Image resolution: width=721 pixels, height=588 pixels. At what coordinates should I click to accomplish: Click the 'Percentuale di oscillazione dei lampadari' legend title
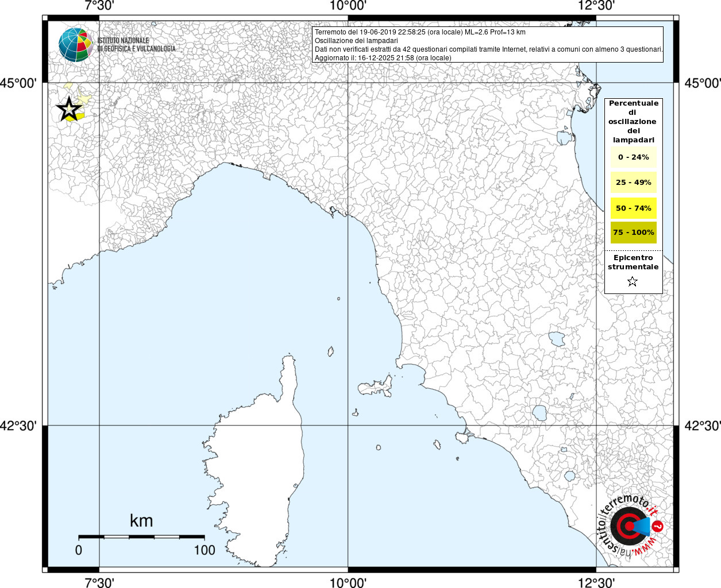634,122
